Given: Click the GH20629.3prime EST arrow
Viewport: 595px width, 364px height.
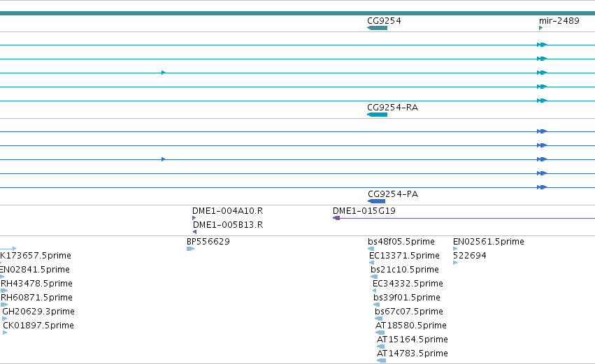Looking at the screenshot, I should click(x=5, y=319).
